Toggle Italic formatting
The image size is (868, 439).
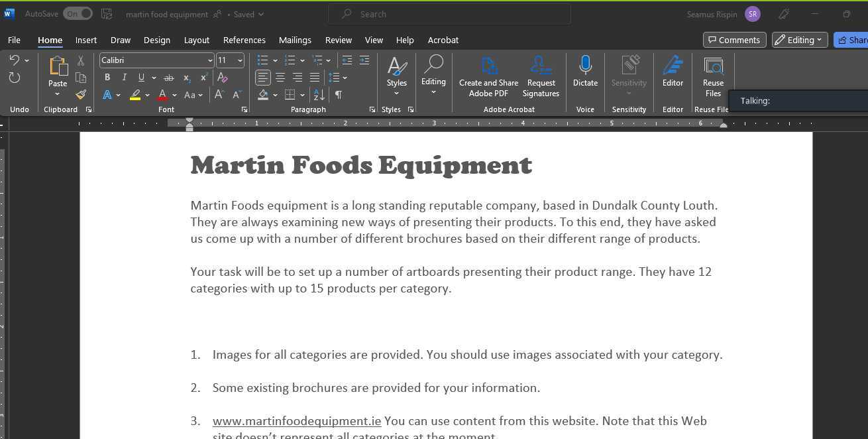(x=124, y=78)
